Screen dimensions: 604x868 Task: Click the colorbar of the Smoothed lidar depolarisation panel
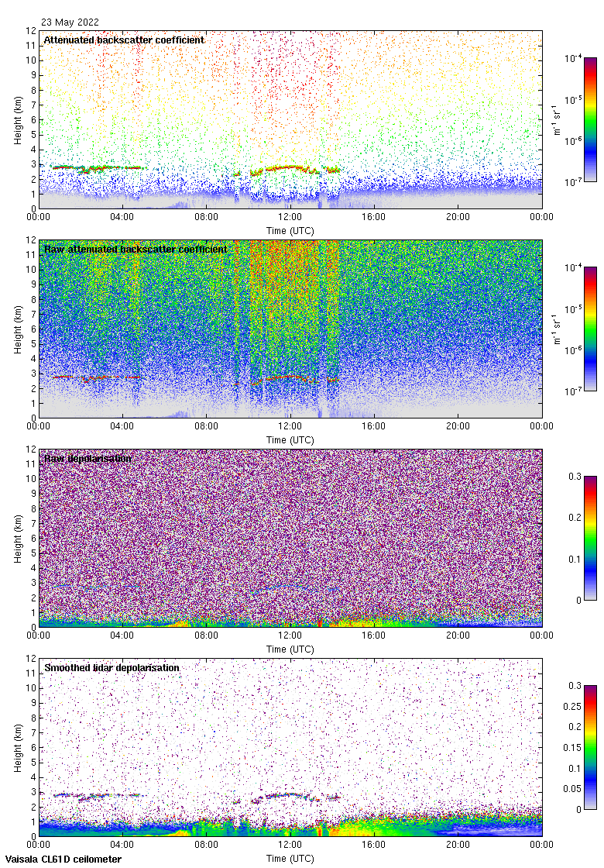[x=591, y=747]
